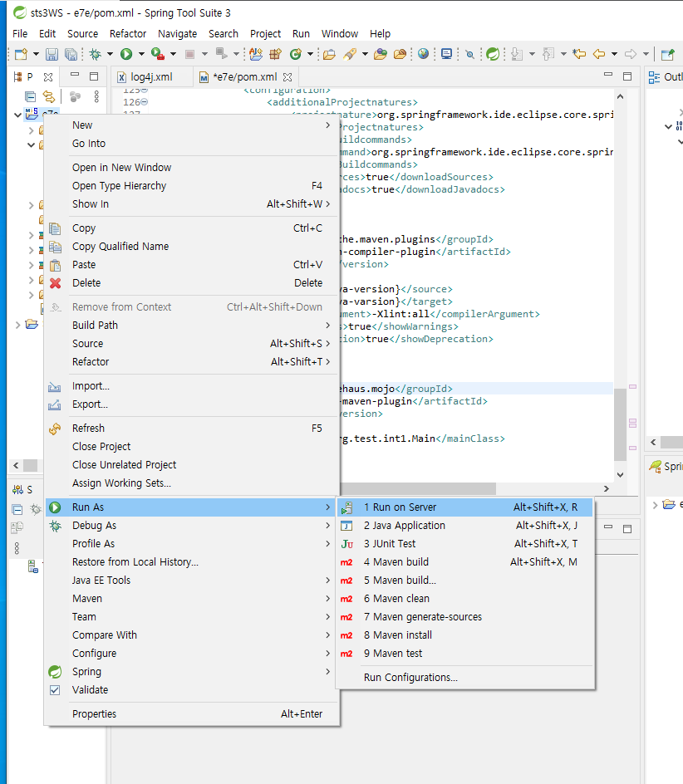Click the Stop/terminate square toolbar icon

tap(189, 54)
